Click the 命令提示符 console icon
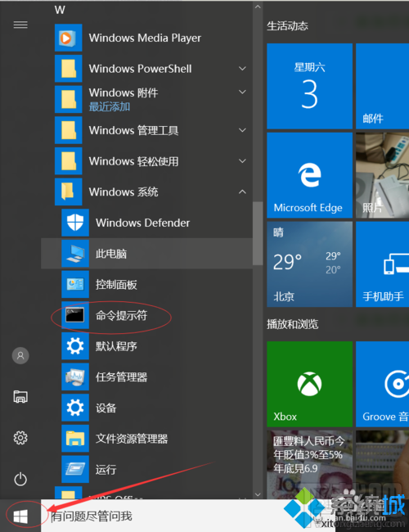 75,315
